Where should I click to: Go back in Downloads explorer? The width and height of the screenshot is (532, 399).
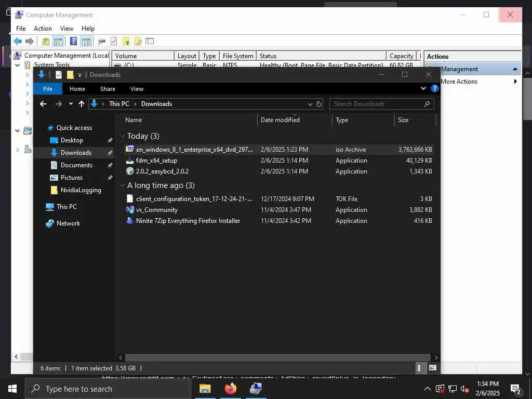coord(43,104)
